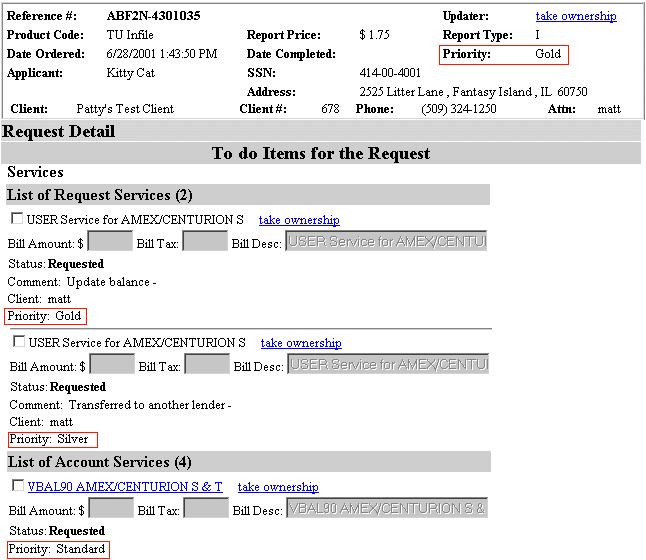Focus Bill Desc field for VBAL90 service
The height and width of the screenshot is (560, 646).
point(387,508)
